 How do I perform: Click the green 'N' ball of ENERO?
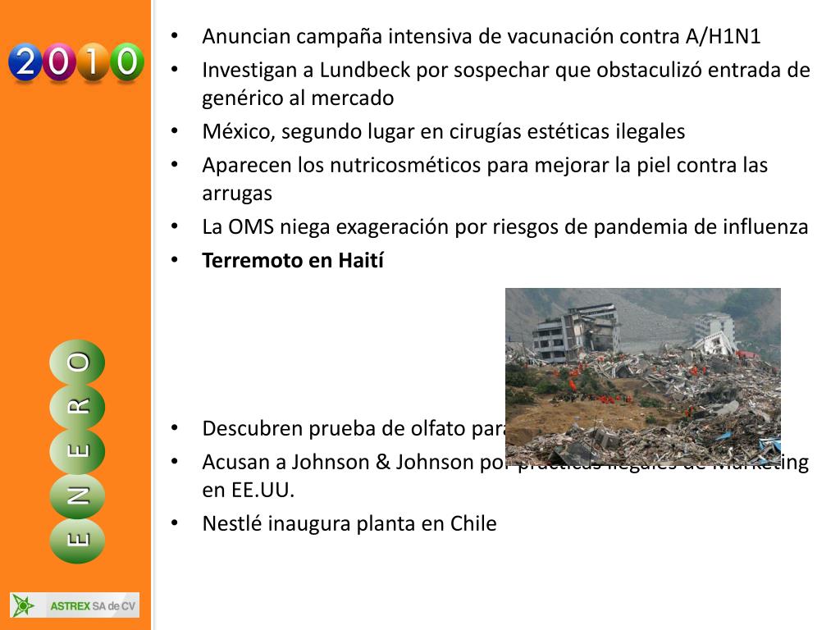[x=77, y=496]
